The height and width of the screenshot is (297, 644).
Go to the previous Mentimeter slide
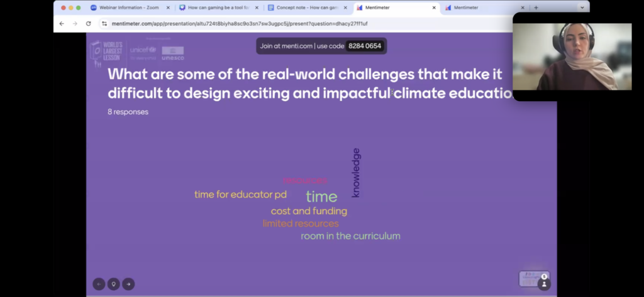[x=99, y=284]
